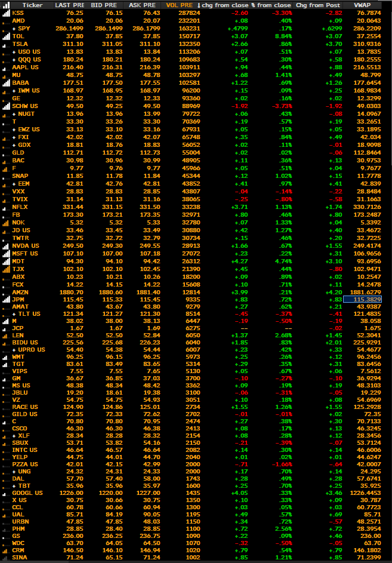Click the bar-signal icon beside MDT

coord(6,261)
